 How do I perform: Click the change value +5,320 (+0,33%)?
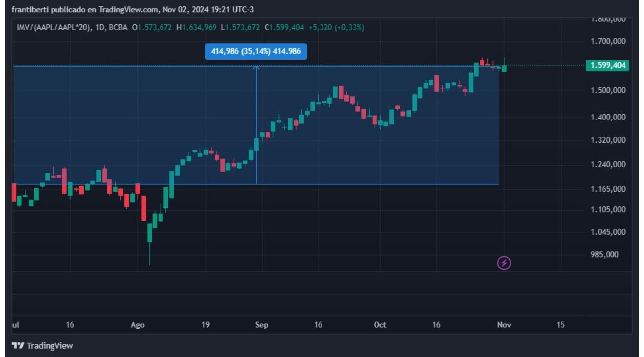click(x=336, y=27)
